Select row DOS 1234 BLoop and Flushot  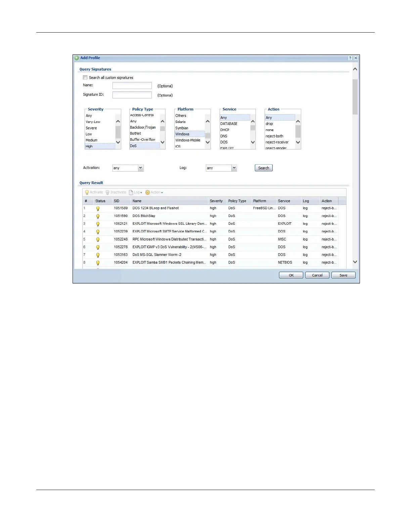211,208
